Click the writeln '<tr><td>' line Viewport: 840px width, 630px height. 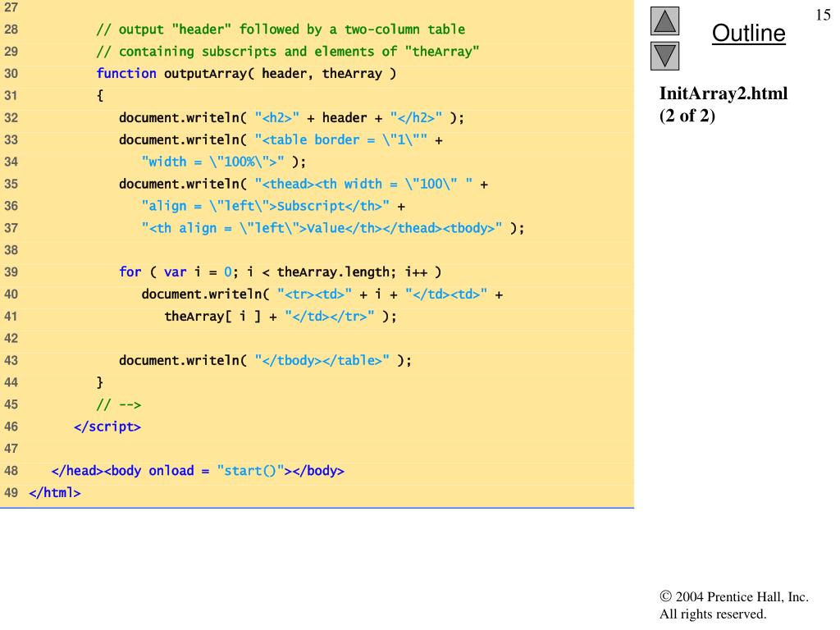click(322, 294)
